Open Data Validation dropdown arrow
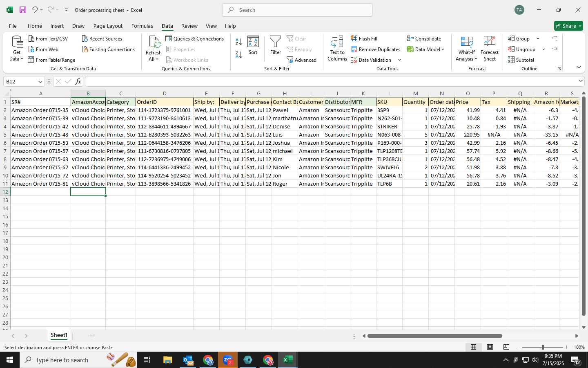588x368 pixels. (399, 60)
